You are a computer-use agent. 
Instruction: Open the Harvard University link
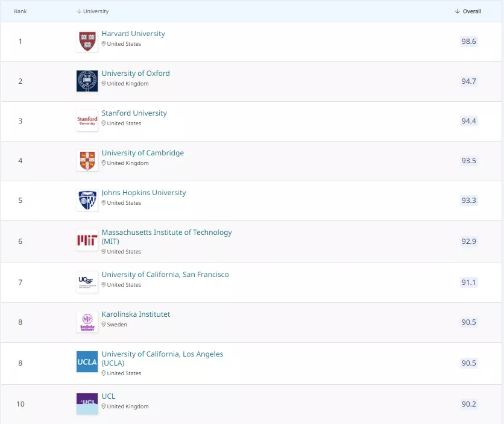tap(133, 34)
